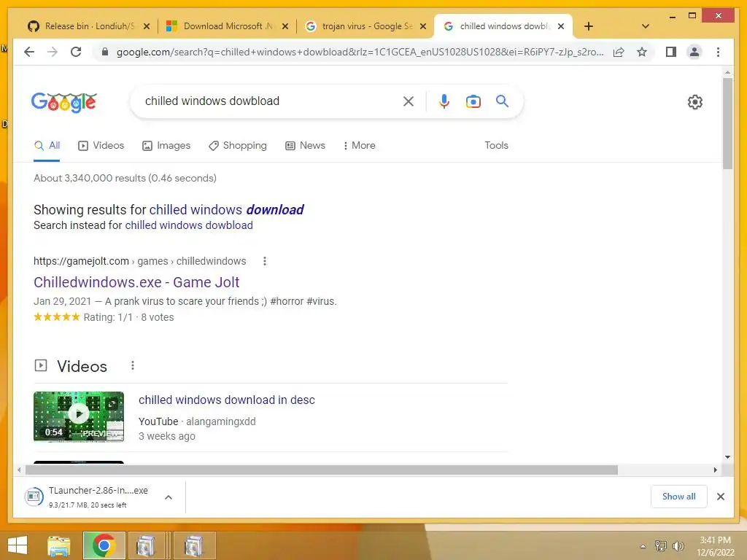Open search Tools

click(x=496, y=145)
